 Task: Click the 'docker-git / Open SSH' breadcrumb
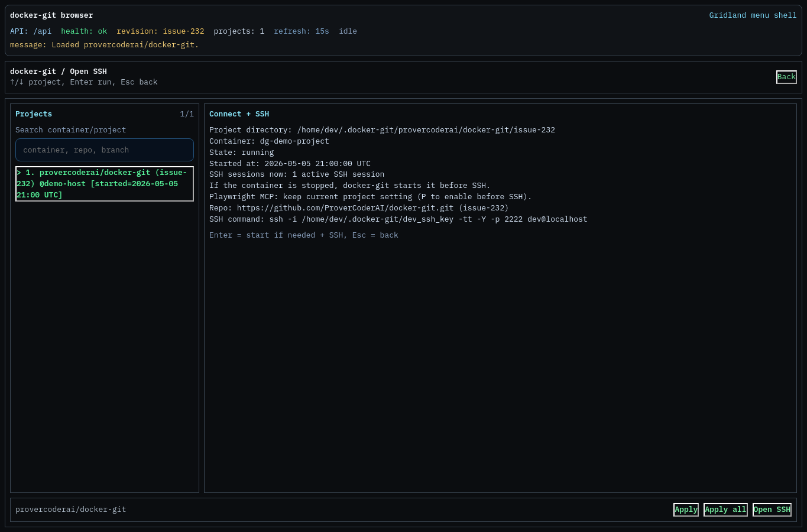click(59, 72)
